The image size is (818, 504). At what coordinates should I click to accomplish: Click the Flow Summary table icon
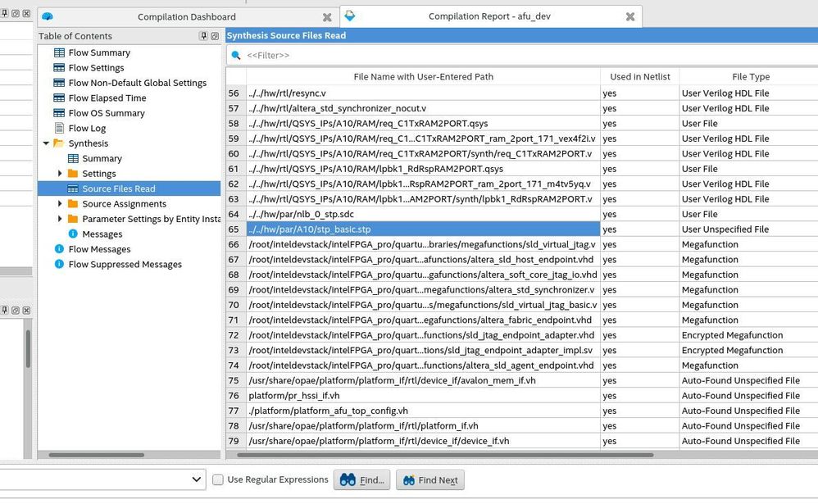(x=60, y=52)
